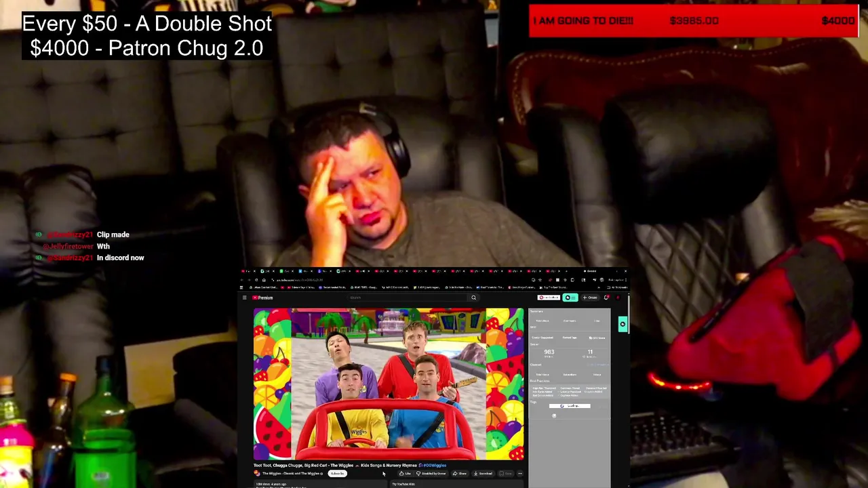Open The Wiggles channel avatar

[257, 473]
